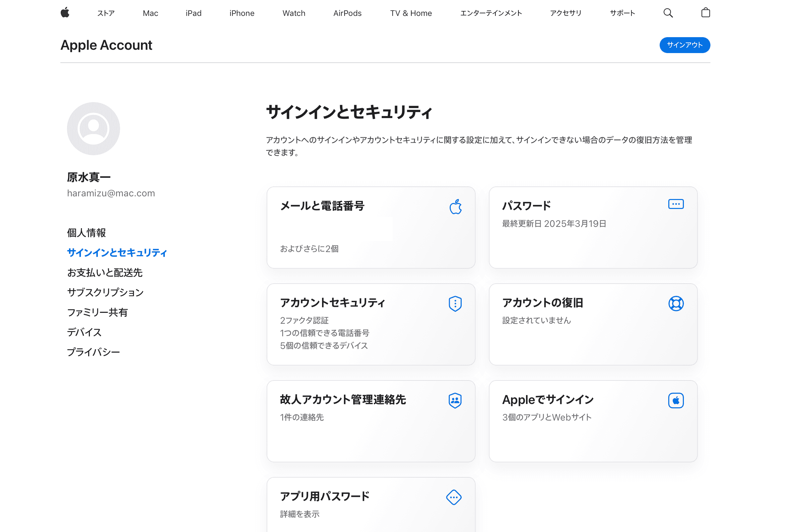
Task: Select サブスクリプション in the sidebar
Action: 105,292
